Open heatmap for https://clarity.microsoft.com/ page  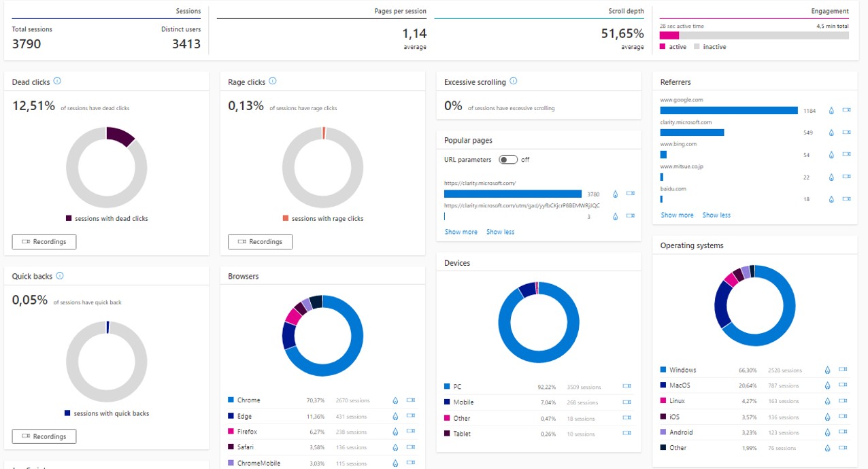[x=616, y=194]
